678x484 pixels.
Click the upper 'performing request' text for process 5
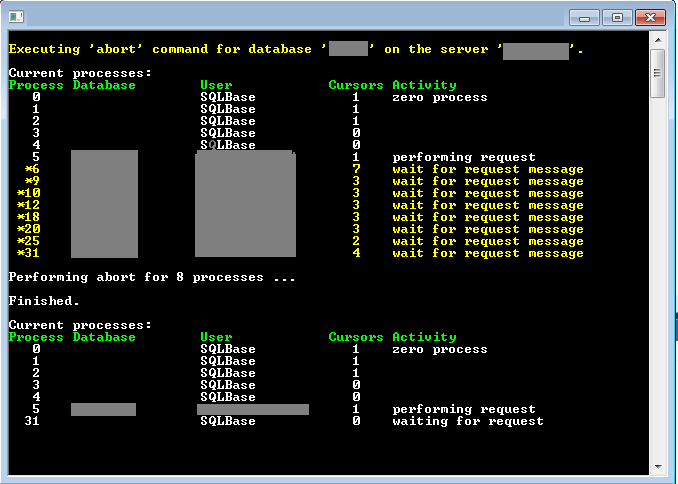pyautogui.click(x=464, y=157)
